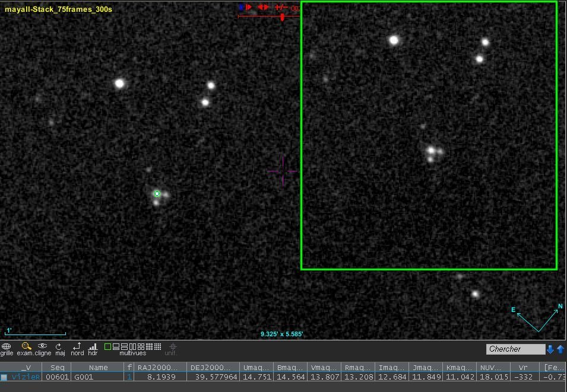Select the single-view multivues layout

point(107,346)
